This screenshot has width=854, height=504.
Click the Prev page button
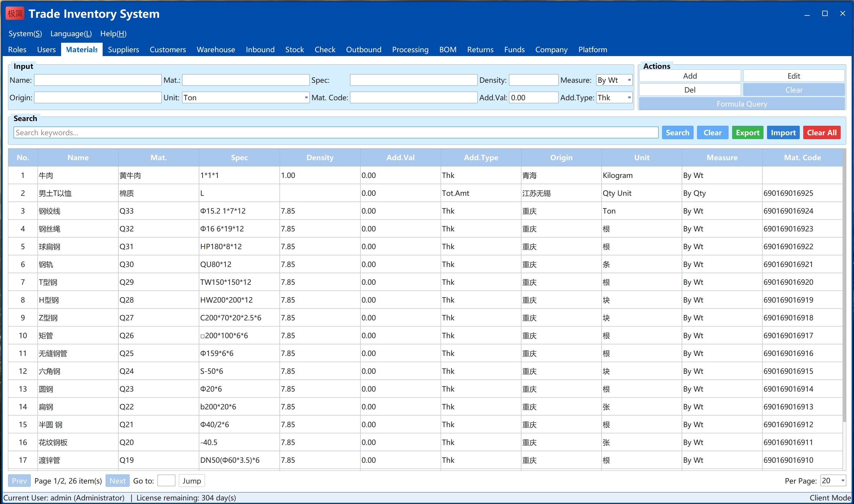tap(19, 481)
